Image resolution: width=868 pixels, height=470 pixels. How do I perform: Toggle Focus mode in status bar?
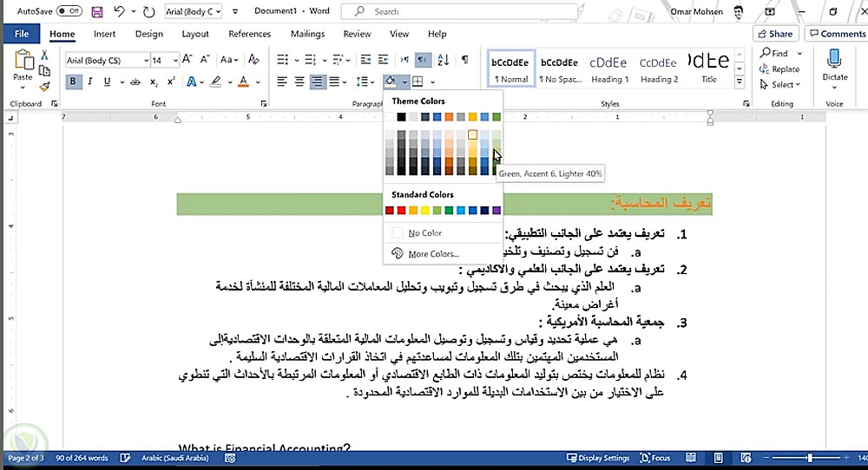[x=654, y=458]
